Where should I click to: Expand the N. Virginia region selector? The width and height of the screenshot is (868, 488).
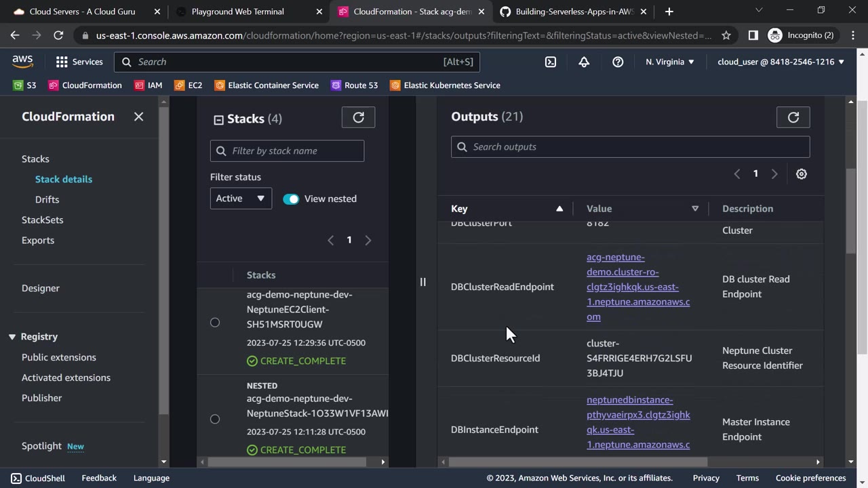coord(669,62)
